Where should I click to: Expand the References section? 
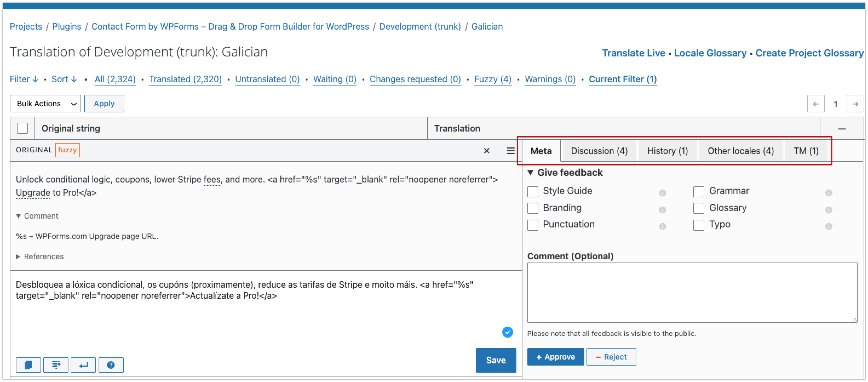click(44, 256)
